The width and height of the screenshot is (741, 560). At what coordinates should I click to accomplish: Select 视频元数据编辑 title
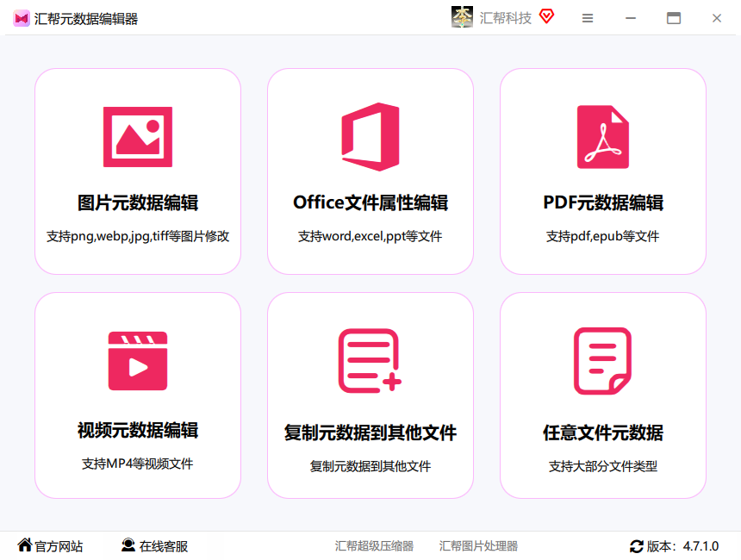point(138,430)
